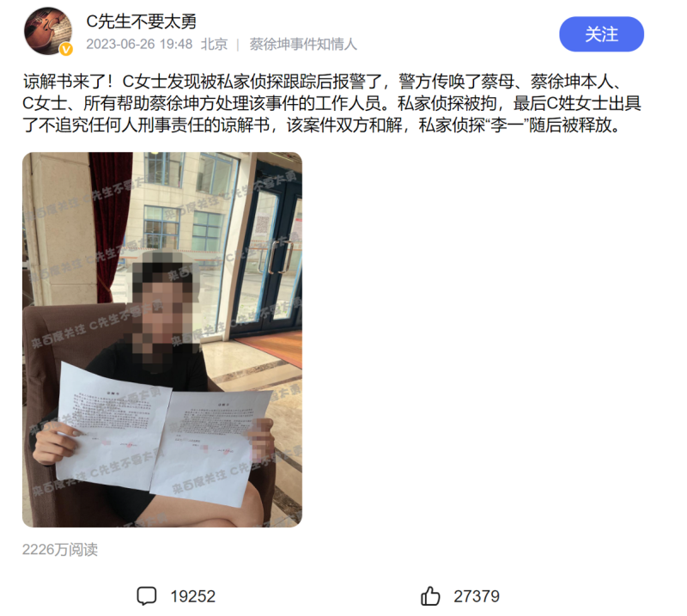This screenshot has height=616, width=687.
Task: Click the speech bubble comment icon
Action: pyautogui.click(x=146, y=596)
